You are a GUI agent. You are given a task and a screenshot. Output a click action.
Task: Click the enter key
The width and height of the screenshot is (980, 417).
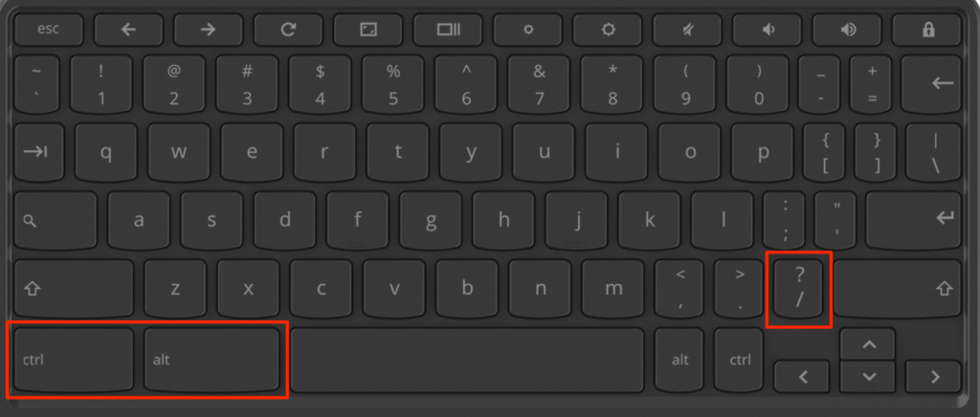click(x=914, y=220)
